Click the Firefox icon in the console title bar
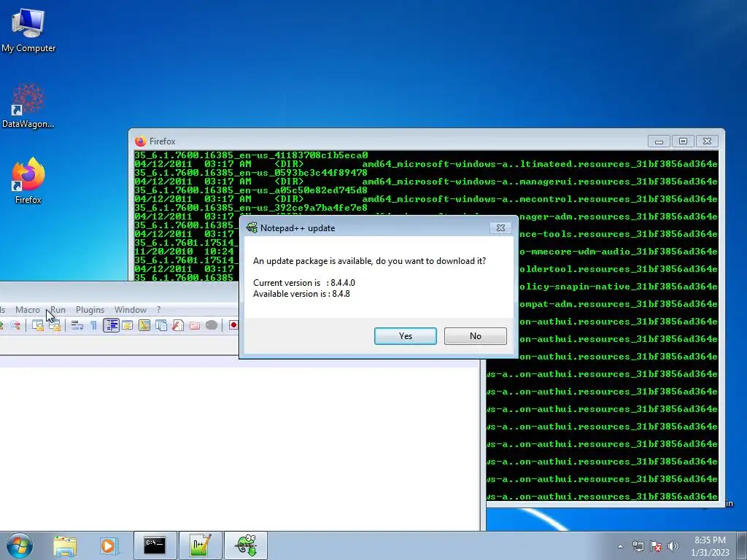Image resolution: width=747 pixels, height=560 pixels. point(141,141)
